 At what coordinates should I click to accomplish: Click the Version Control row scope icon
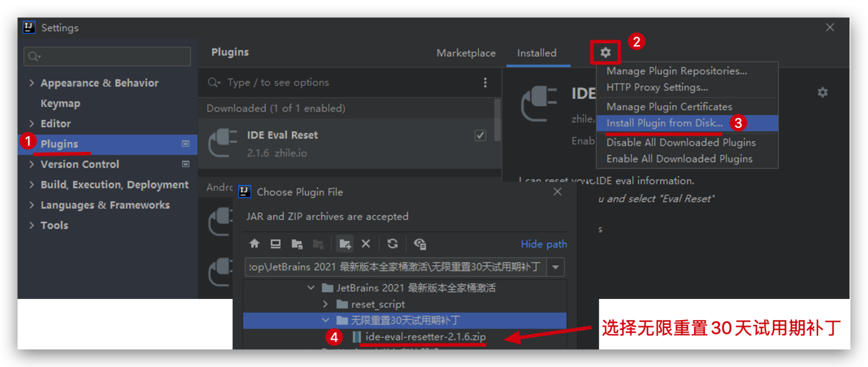pyautogui.click(x=186, y=164)
